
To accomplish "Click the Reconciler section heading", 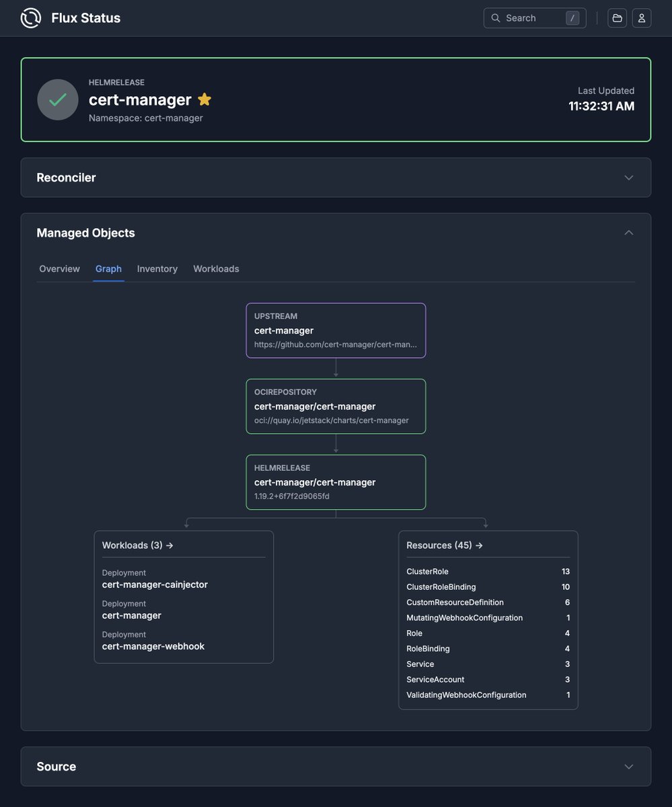I will tap(66, 178).
